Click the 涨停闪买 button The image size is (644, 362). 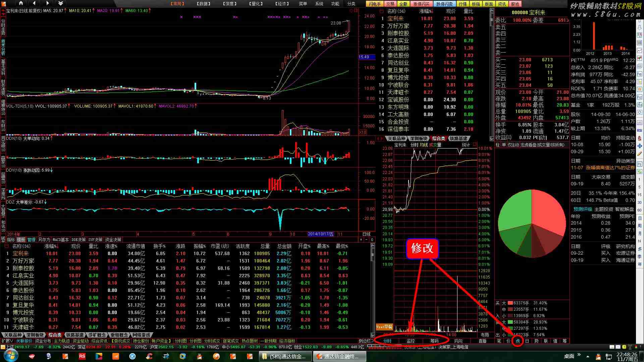pyautogui.click(x=421, y=4)
